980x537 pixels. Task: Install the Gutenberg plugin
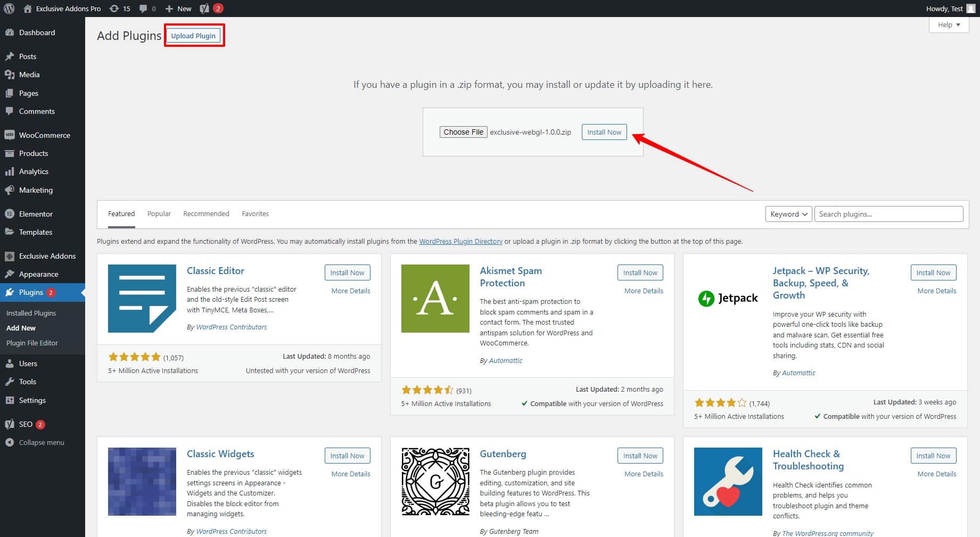640,456
